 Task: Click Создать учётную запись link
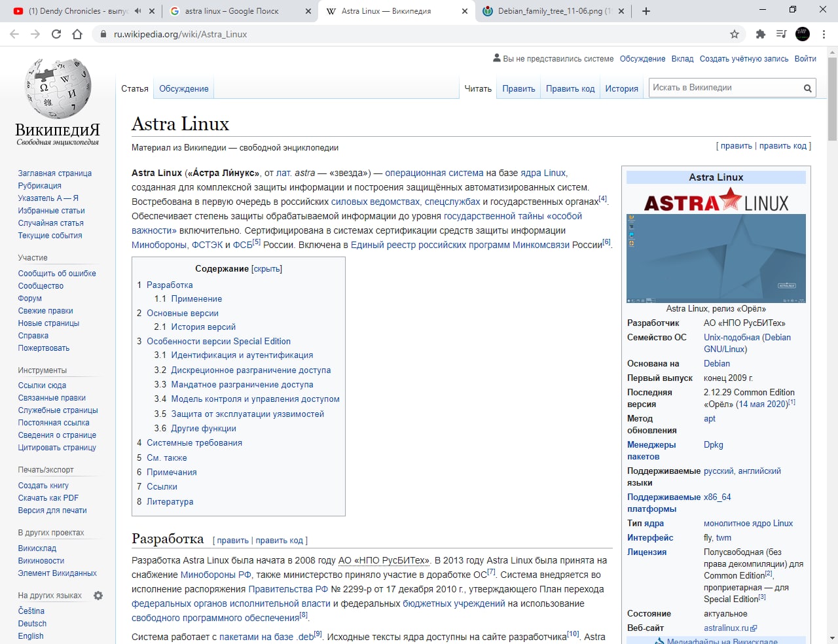tap(744, 58)
